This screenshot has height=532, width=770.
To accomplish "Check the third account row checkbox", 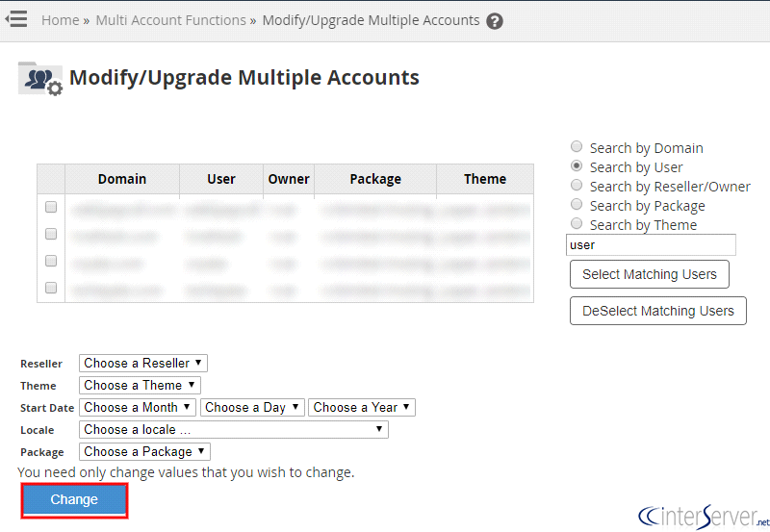I will click(x=51, y=261).
